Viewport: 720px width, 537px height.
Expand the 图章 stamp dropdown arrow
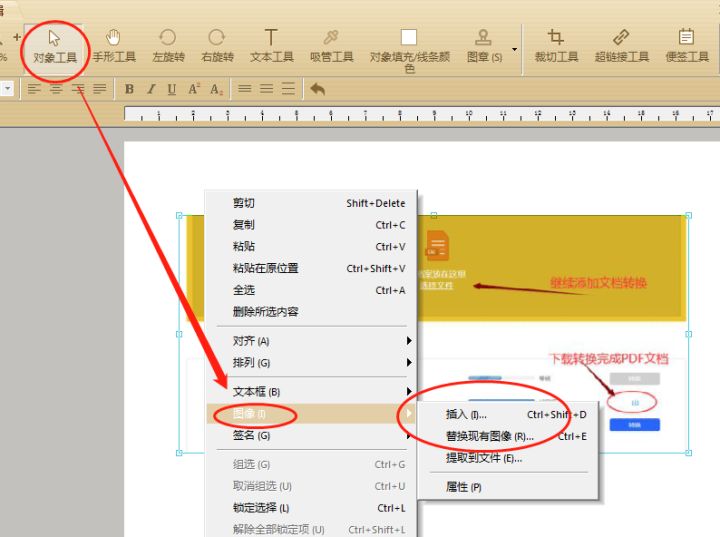coord(515,48)
